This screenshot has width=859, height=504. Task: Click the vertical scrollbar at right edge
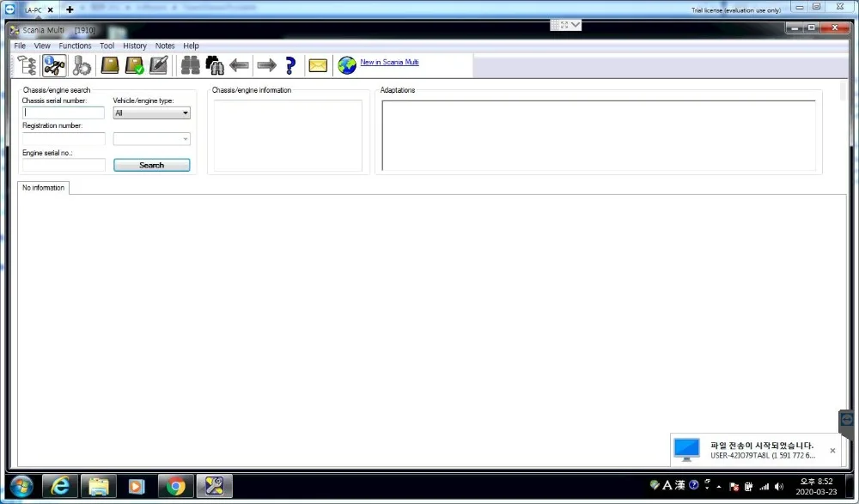click(844, 90)
